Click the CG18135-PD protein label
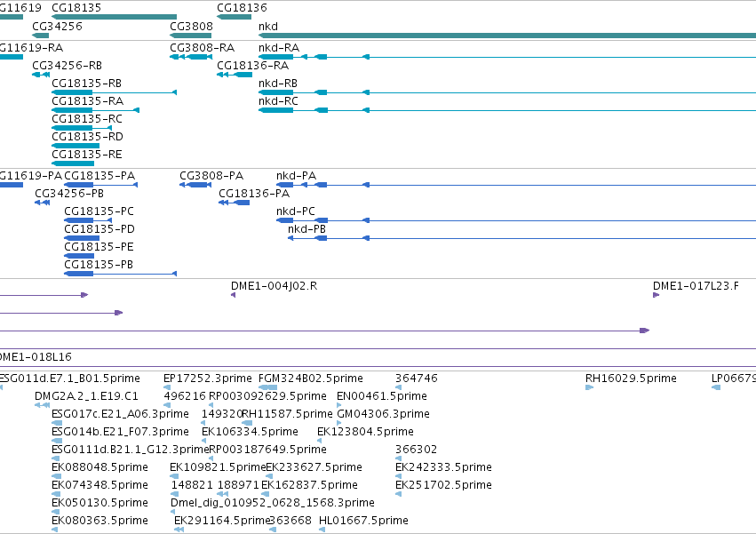Viewport: 756px width, 534px height. 99,229
